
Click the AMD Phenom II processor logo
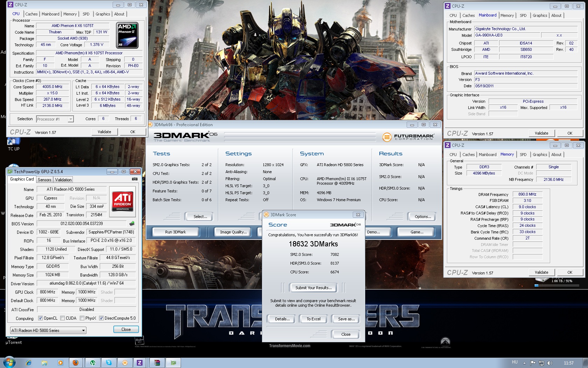(x=127, y=35)
